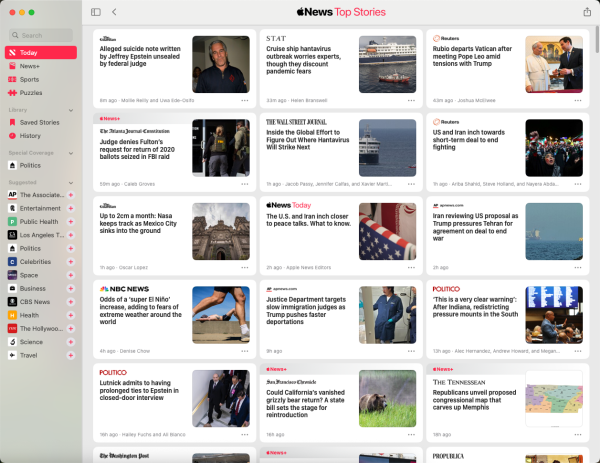Open more options for cruise ship hantavirus story

[x=411, y=101]
